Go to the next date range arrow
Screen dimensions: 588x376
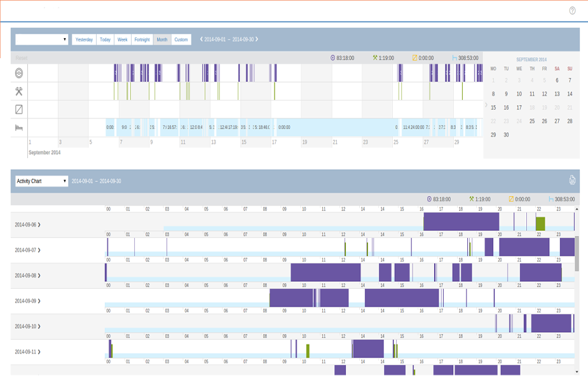click(x=257, y=39)
